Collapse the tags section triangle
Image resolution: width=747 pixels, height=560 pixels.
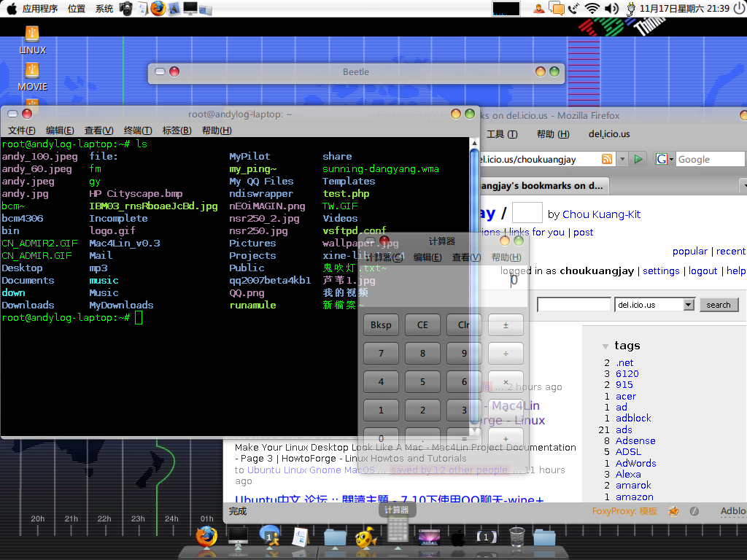[x=605, y=346]
